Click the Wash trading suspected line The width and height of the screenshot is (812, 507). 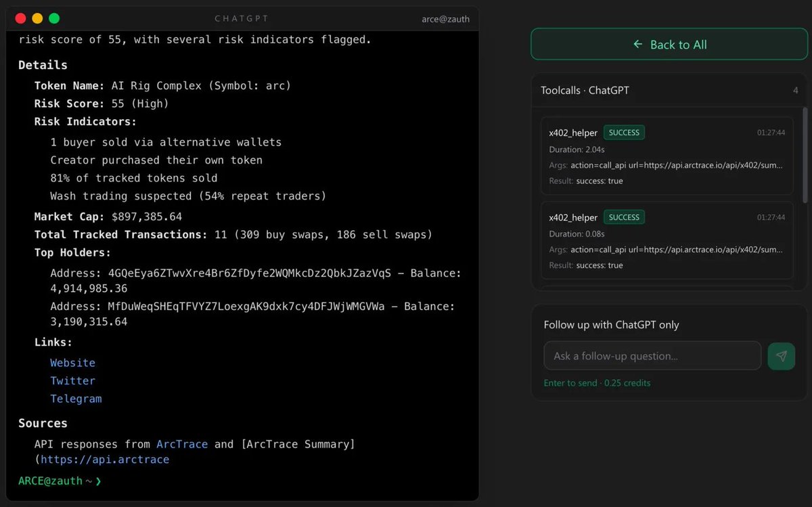pos(188,196)
